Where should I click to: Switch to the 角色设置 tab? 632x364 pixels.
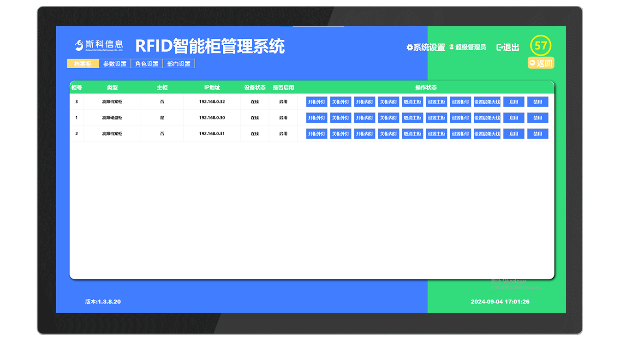tap(146, 64)
